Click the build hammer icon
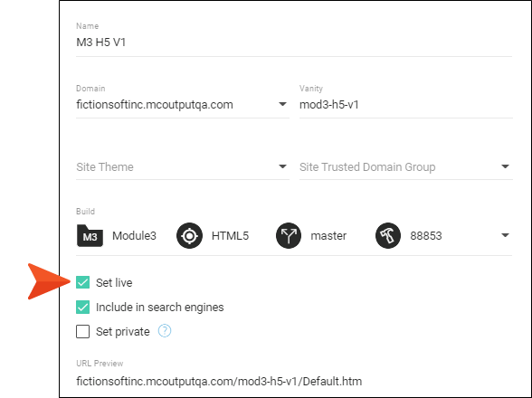Viewport: 532px width, 398px height. click(388, 235)
